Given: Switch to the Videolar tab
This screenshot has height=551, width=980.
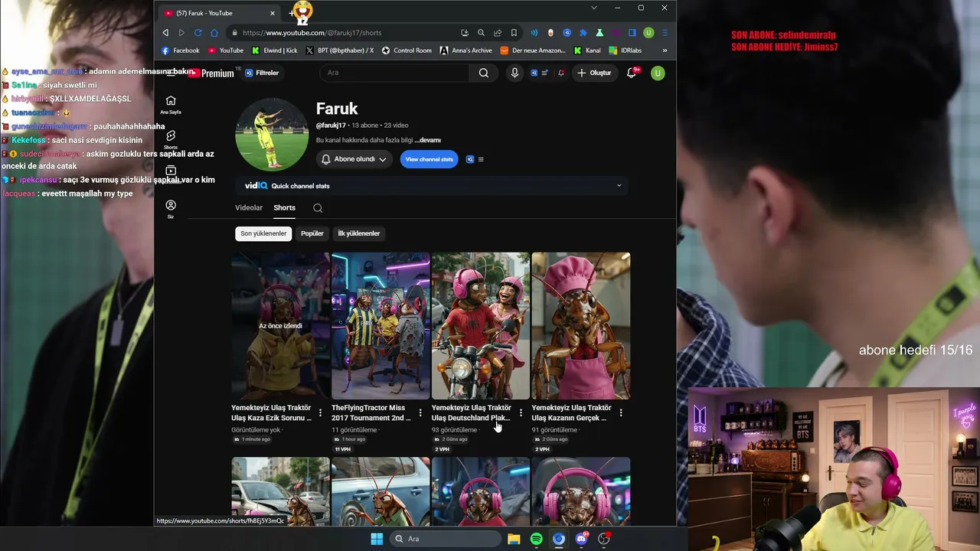Looking at the screenshot, I should coord(249,208).
